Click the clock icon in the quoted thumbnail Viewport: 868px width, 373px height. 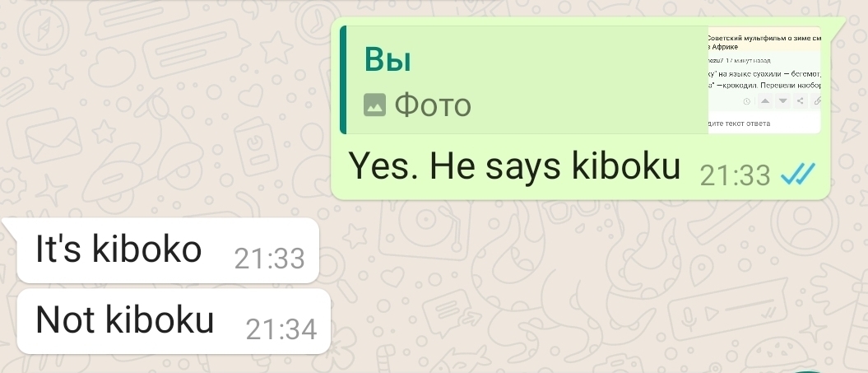[x=747, y=101]
